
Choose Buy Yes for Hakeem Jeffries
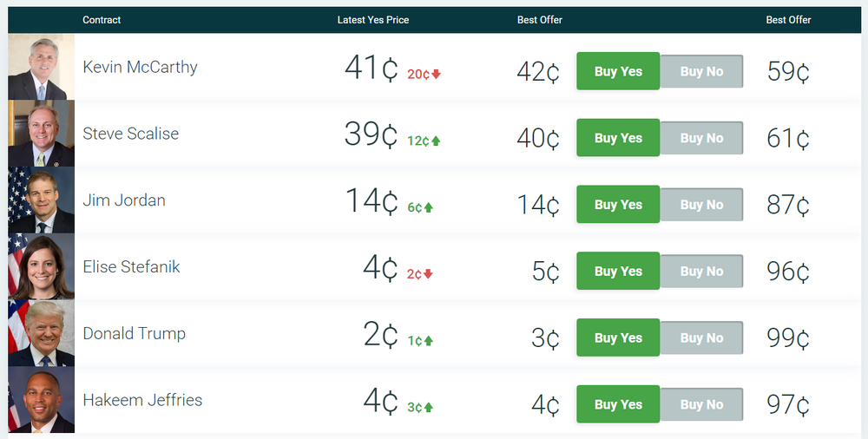(618, 404)
